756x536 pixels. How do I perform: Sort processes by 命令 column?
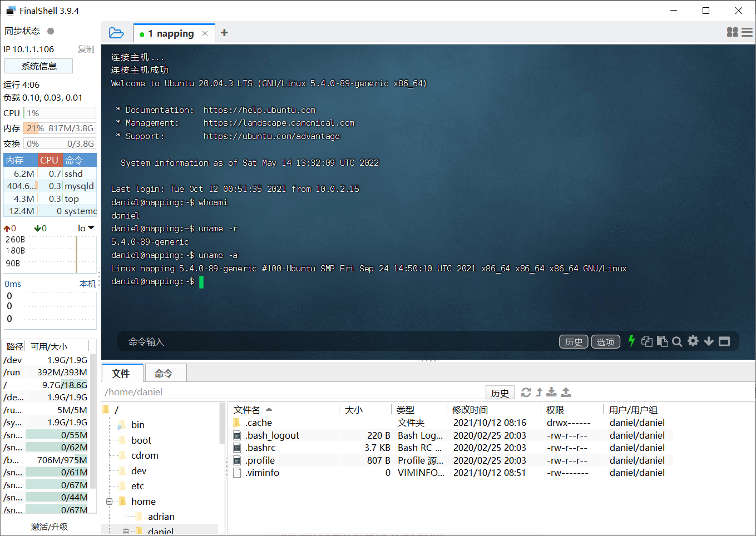[x=80, y=160]
